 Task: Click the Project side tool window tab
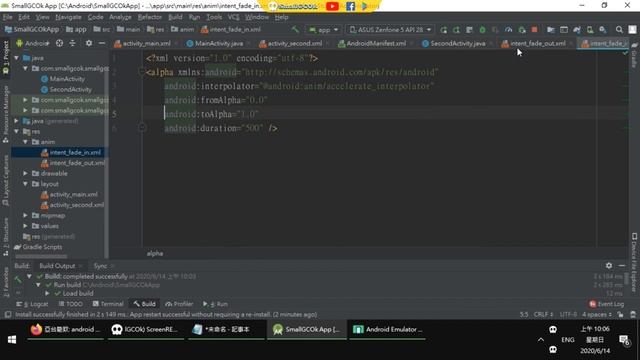coord(6,58)
